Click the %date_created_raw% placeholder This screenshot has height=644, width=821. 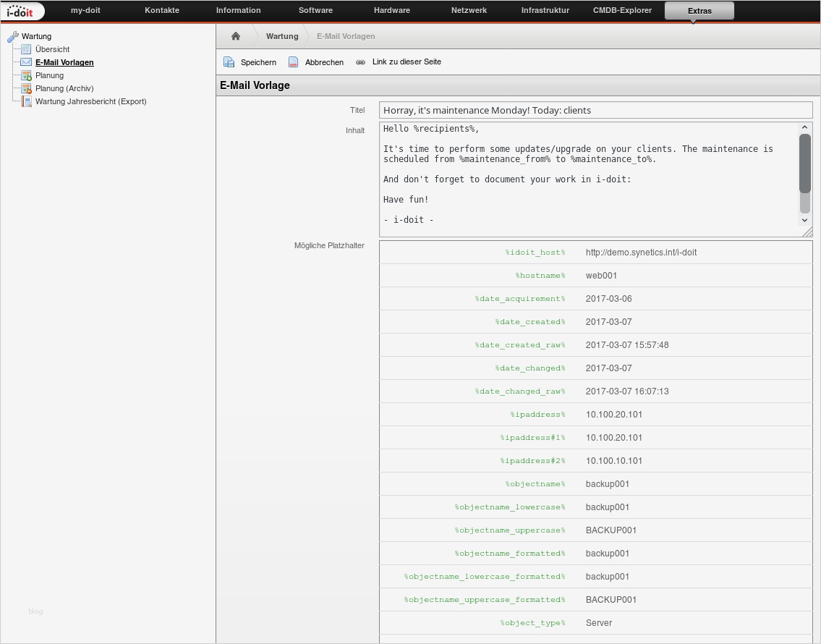[x=520, y=345]
